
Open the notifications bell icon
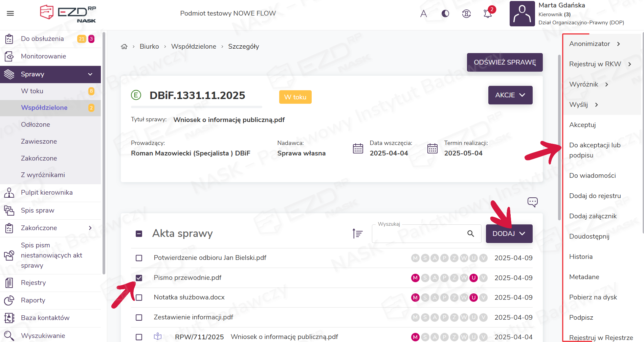pyautogui.click(x=488, y=14)
